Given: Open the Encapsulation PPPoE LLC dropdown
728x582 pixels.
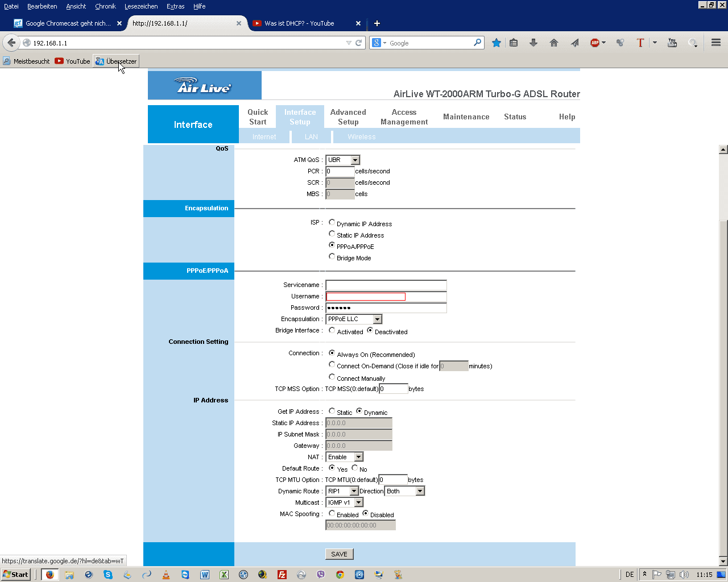Looking at the screenshot, I should tap(354, 319).
